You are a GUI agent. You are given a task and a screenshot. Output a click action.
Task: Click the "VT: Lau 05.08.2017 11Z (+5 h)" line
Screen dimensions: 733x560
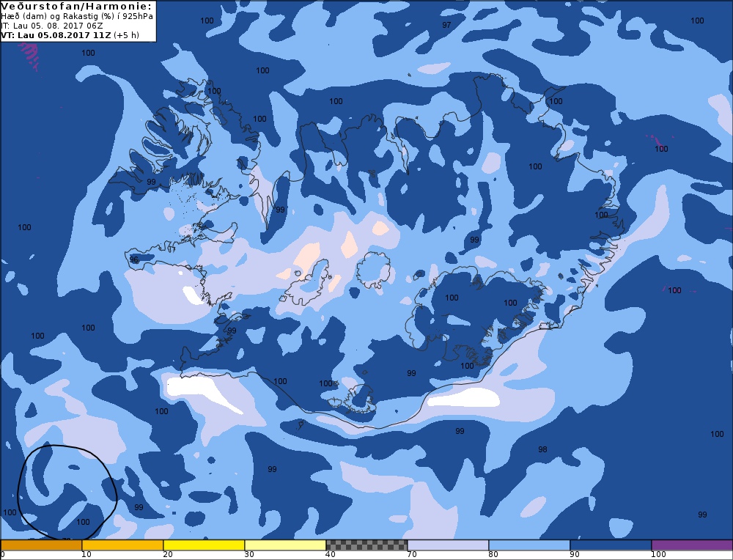click(70, 35)
